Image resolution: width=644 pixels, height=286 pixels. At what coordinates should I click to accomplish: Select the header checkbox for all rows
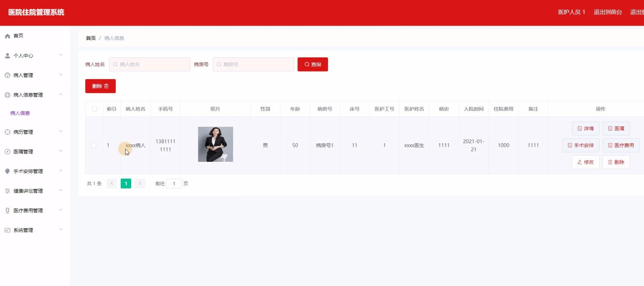94,109
